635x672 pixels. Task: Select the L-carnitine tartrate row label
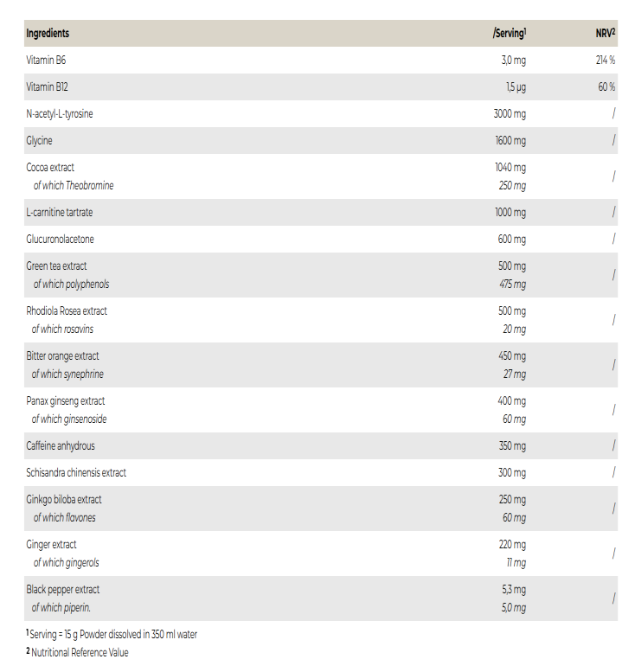(x=60, y=213)
